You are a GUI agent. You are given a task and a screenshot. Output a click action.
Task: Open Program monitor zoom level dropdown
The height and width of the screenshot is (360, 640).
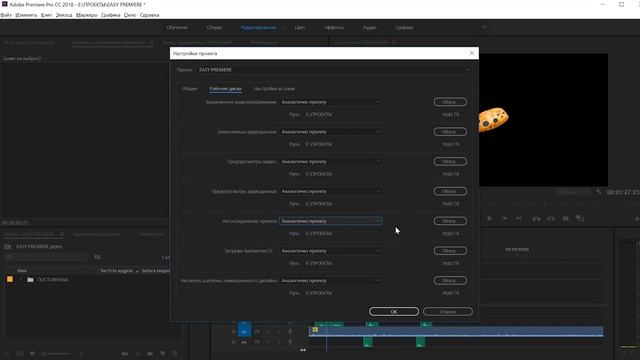point(572,192)
